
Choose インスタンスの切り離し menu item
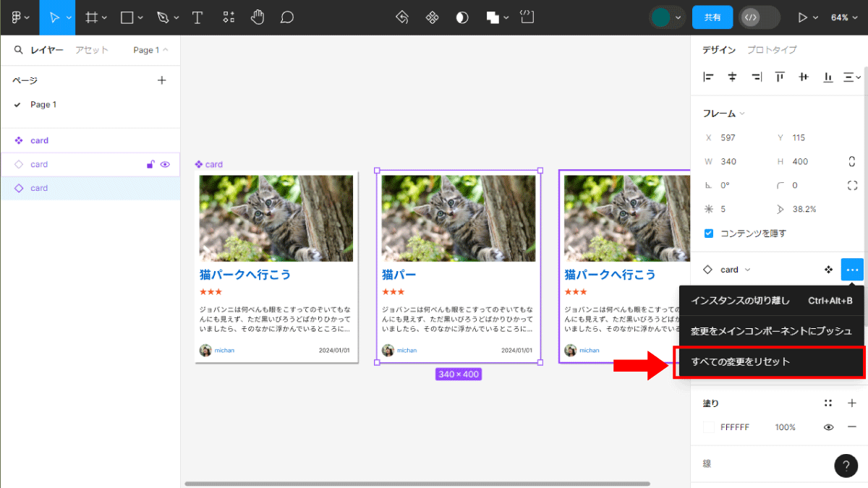click(772, 301)
